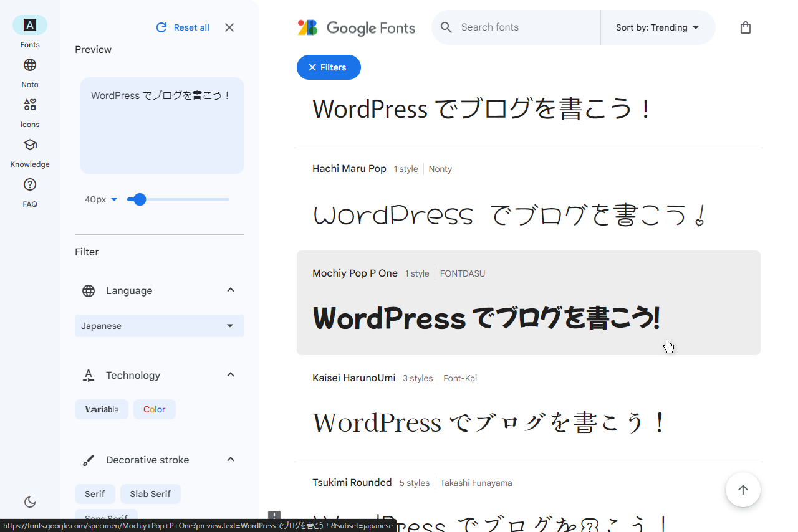The width and height of the screenshot is (798, 532).
Task: Click the Hachi Maru Pop preview text
Action: pos(509,215)
